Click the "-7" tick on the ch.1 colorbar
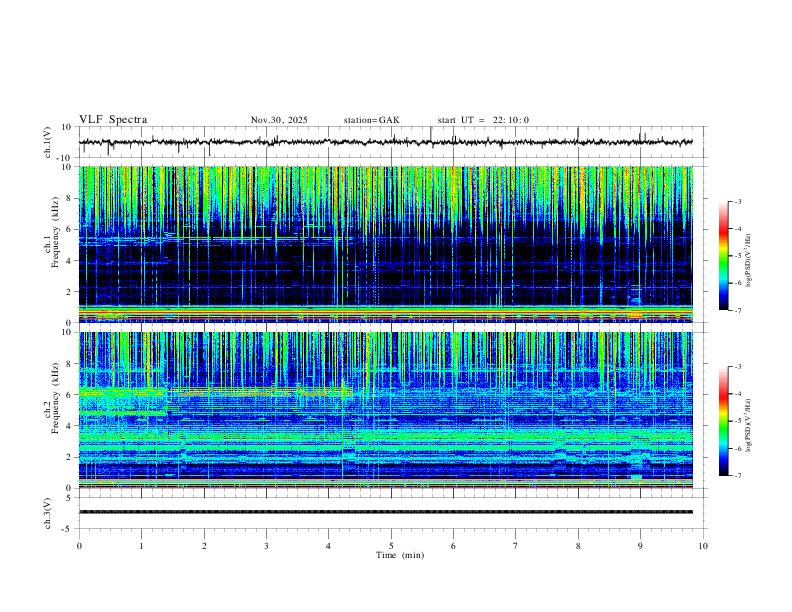This screenshot has width=792, height=612. [x=737, y=311]
